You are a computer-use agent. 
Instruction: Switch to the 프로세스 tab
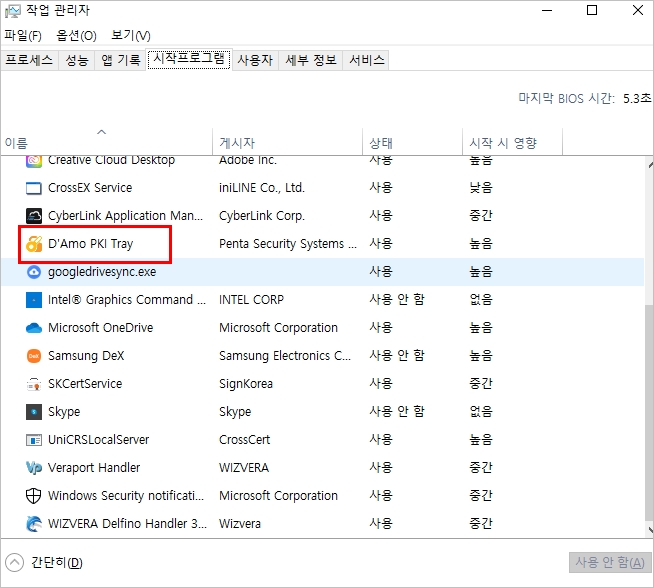29,60
